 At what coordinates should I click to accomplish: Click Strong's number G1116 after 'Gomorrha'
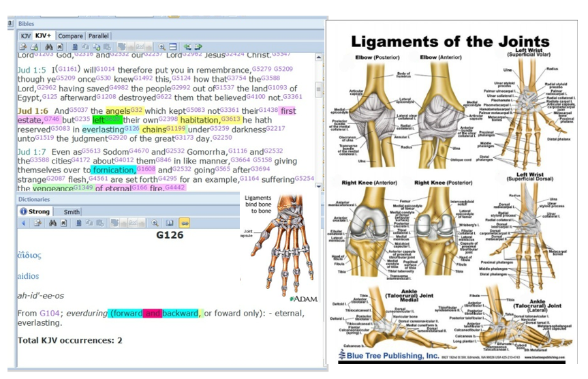coord(238,151)
